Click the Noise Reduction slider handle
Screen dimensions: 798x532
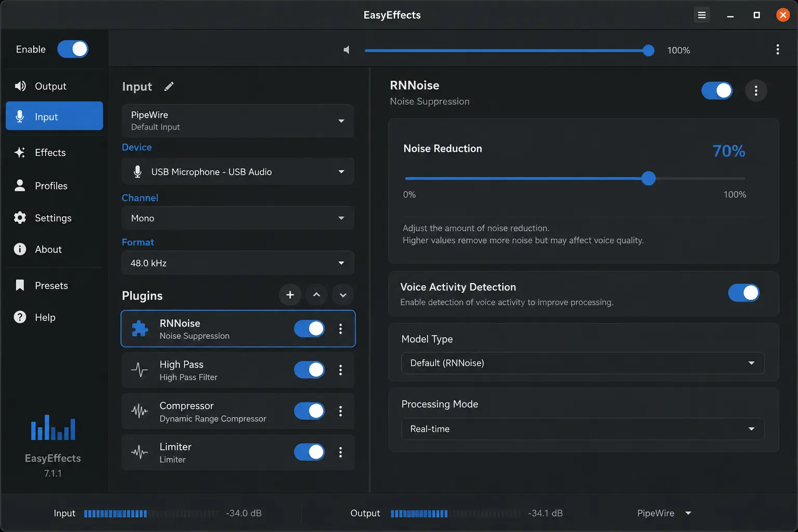point(648,178)
